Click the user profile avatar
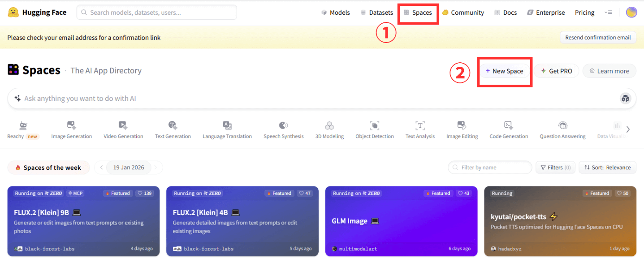 coord(631,13)
